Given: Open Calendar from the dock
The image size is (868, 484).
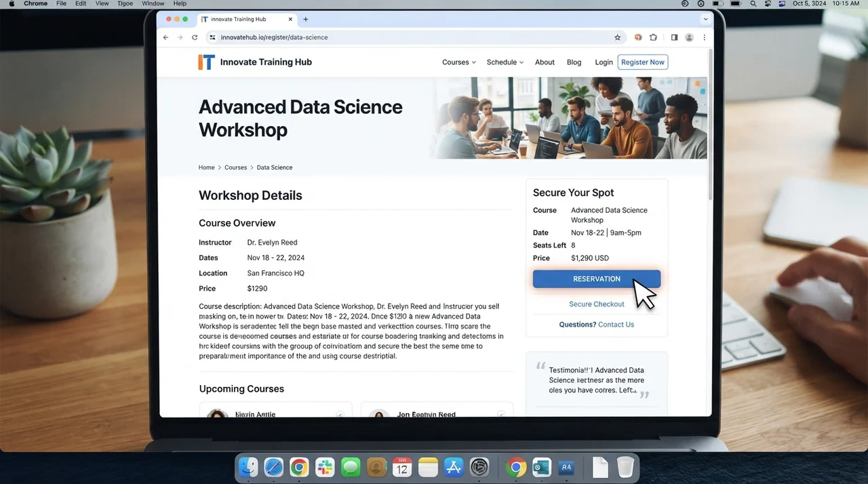Looking at the screenshot, I should pos(402,467).
